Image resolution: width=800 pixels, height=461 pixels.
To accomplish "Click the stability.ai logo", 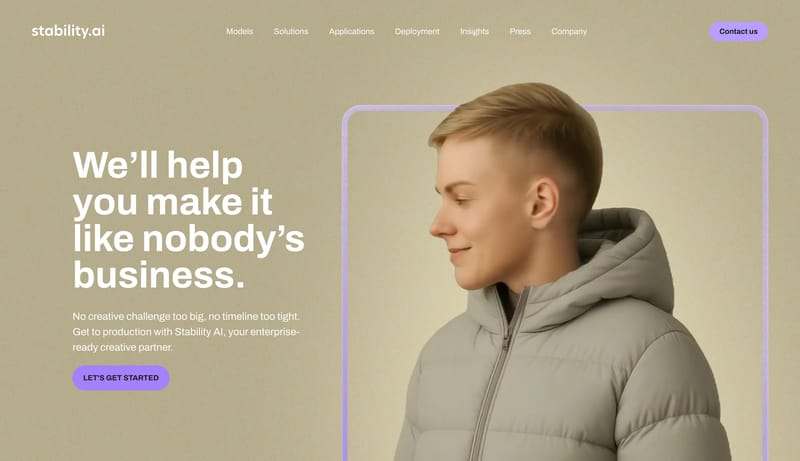I will (x=68, y=31).
